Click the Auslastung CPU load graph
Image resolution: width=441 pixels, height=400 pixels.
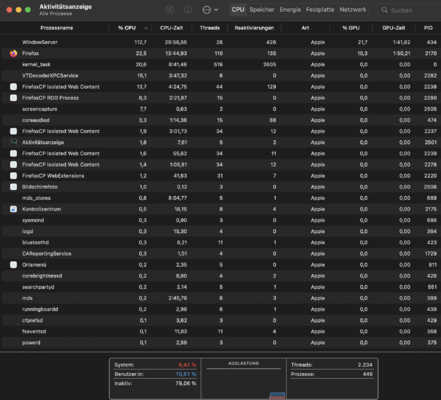point(244,383)
